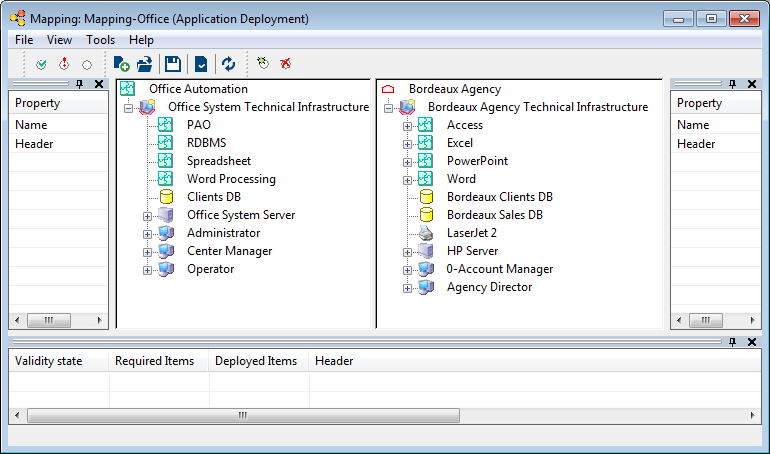Screen dimensions: 770x454
Task: Click the new document icon with green plus
Action: point(120,64)
